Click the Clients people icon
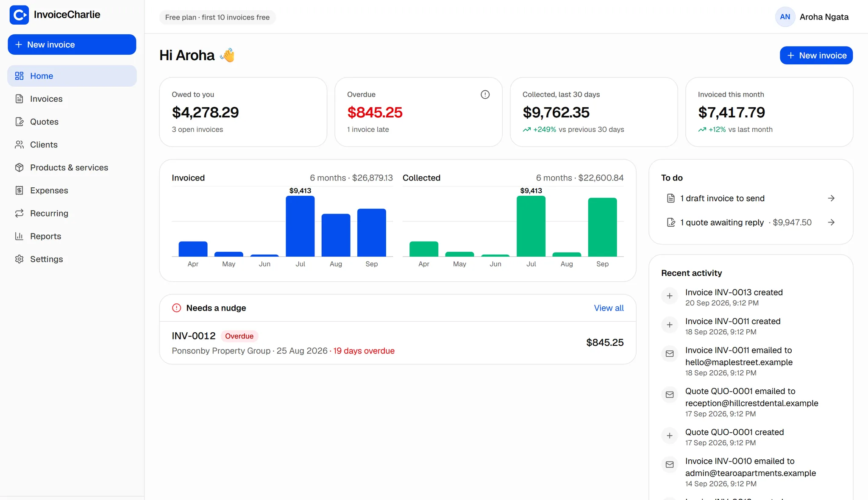 19,144
